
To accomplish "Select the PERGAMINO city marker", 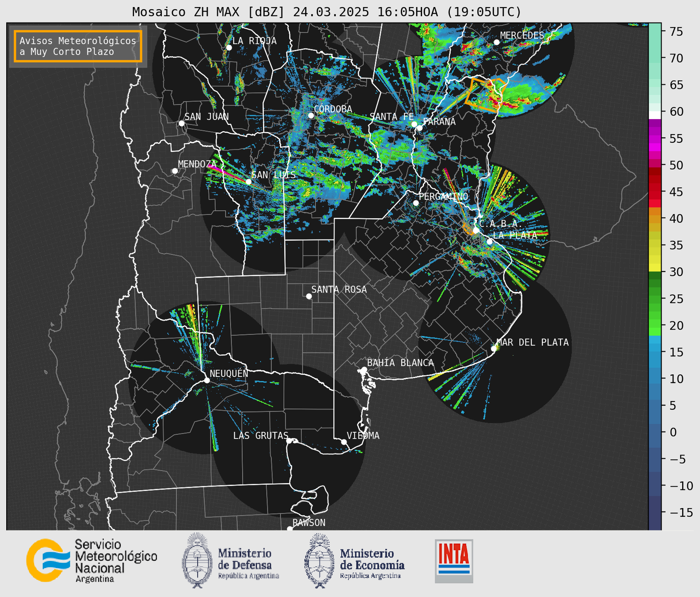I will tap(416, 203).
